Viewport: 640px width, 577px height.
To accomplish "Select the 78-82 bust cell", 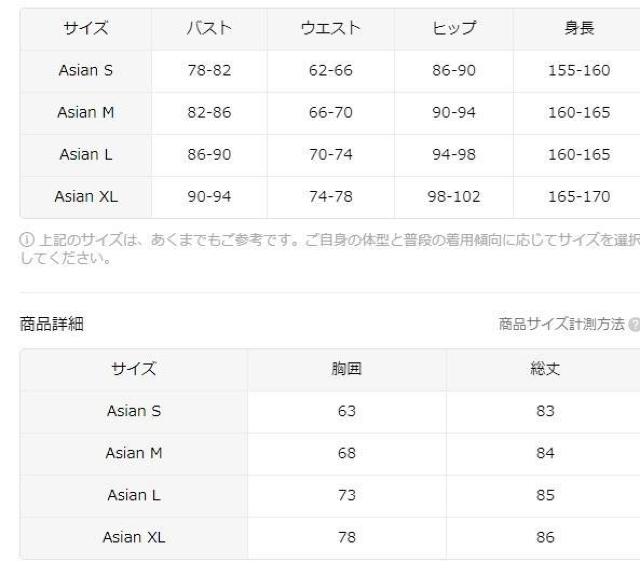I will coord(209,71).
